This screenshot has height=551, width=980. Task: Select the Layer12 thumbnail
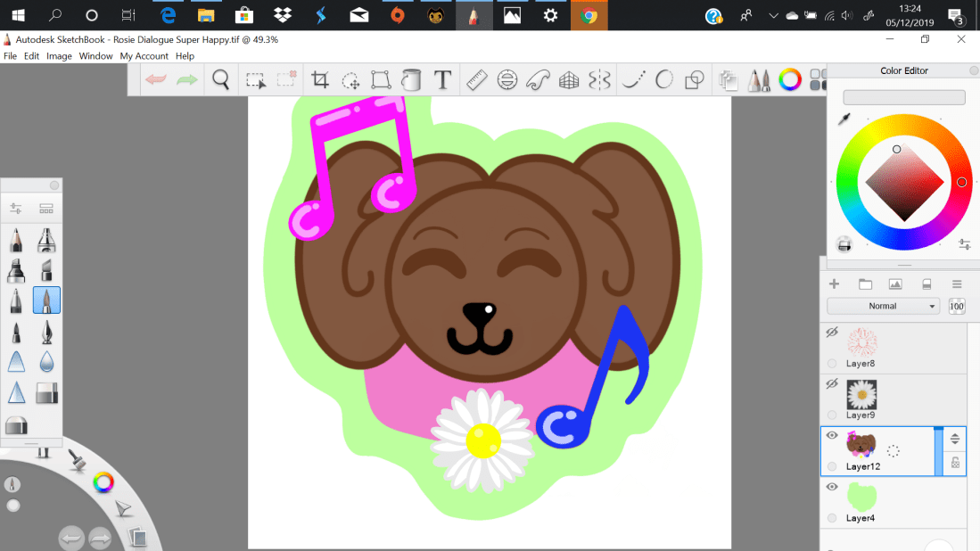861,444
